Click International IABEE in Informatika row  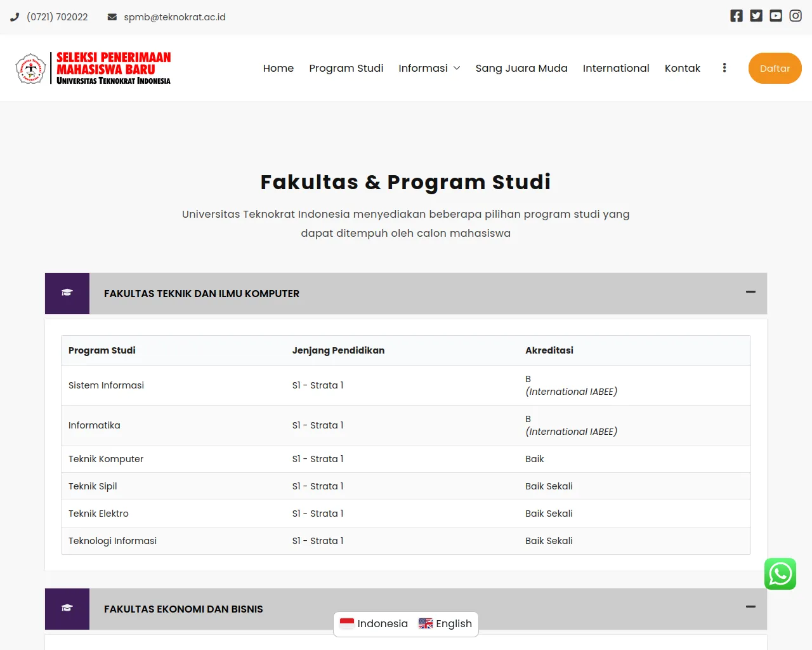tap(572, 432)
